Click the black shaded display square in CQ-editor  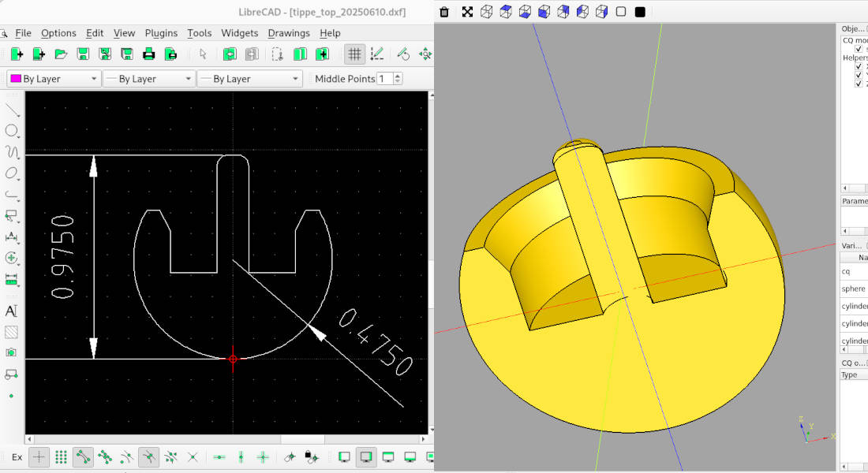(x=640, y=12)
